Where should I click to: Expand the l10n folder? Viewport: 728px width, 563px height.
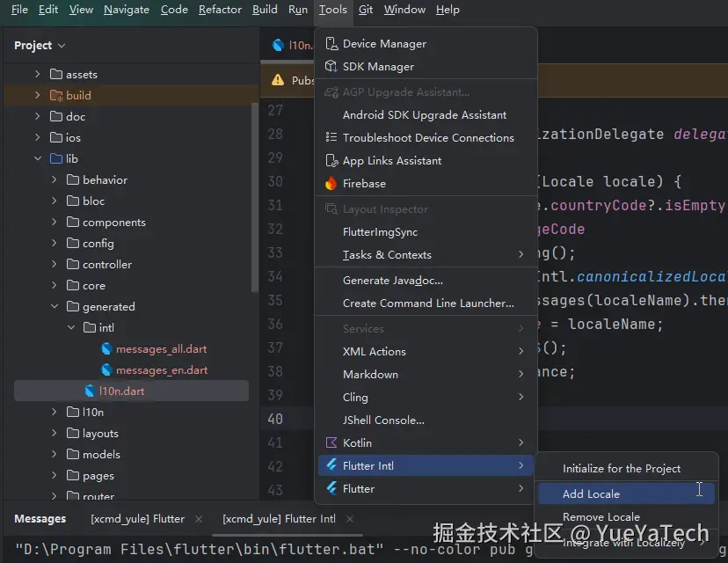(x=55, y=412)
